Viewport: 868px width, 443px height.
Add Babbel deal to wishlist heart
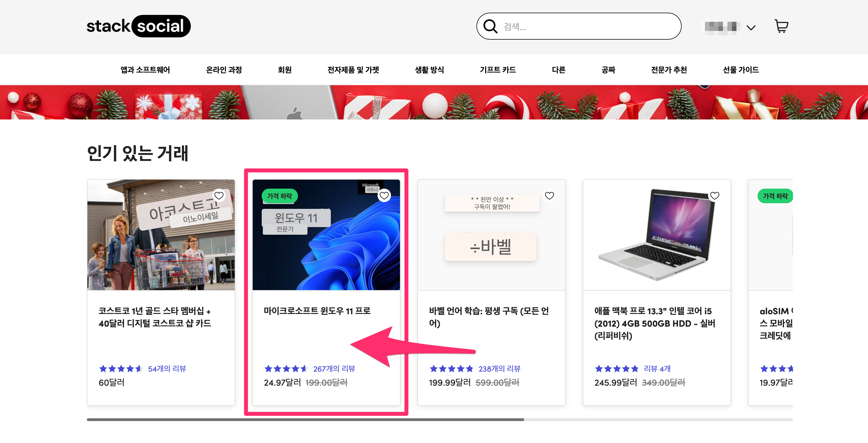549,195
